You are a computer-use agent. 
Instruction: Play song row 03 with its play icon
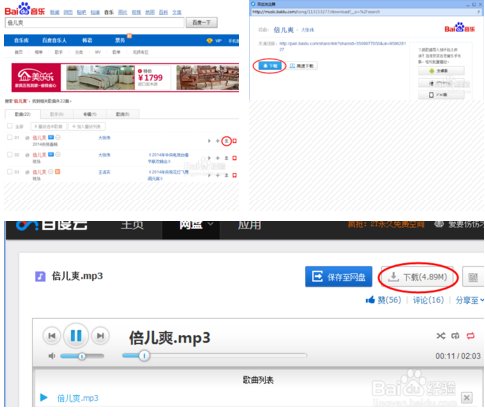click(x=209, y=175)
